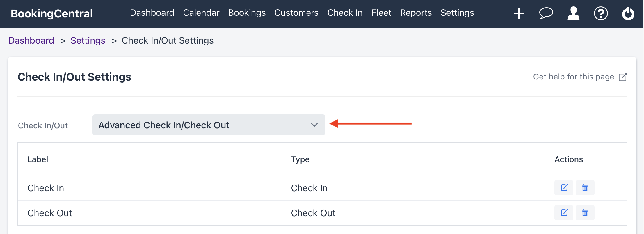Click the Check In/Out Settings page heading
This screenshot has width=644, height=234.
74,77
